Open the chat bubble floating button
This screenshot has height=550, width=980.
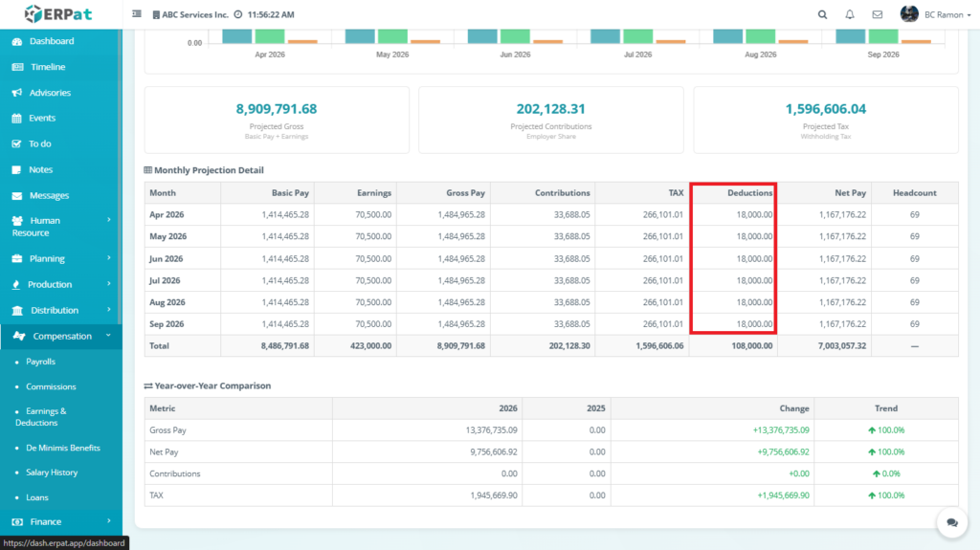tap(952, 522)
